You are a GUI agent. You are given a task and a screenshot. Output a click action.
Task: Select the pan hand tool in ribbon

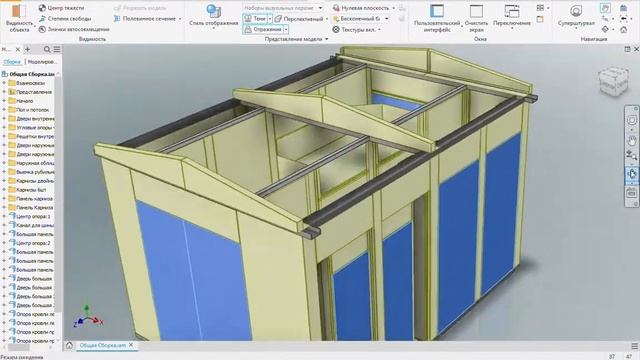pos(605,8)
